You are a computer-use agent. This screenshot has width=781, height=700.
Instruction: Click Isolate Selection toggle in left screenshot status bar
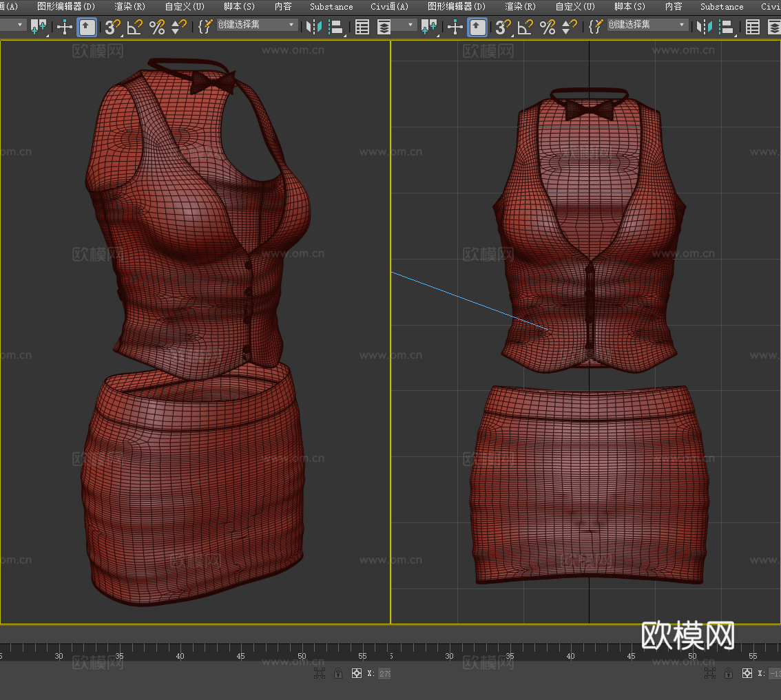coord(320,674)
